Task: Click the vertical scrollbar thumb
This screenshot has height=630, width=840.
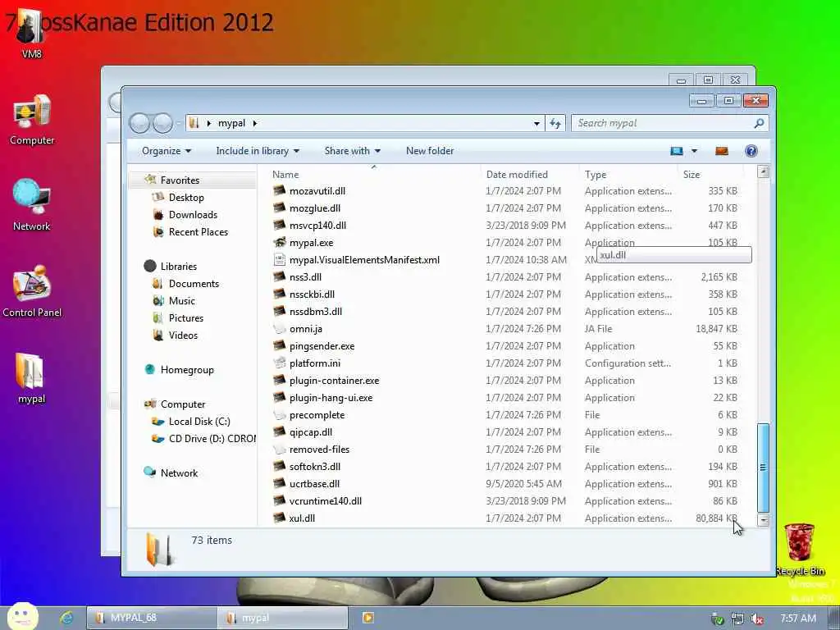Action: (764, 468)
